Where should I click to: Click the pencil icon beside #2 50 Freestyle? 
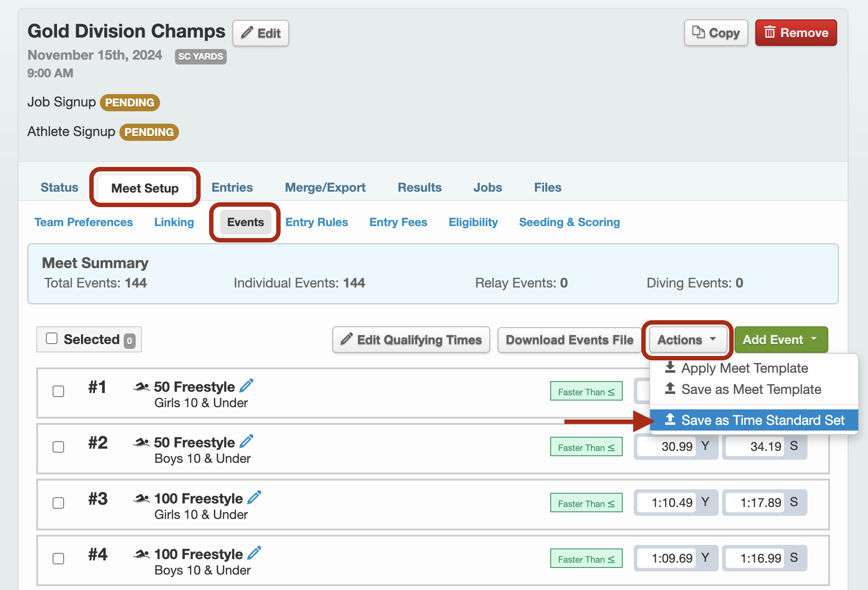tap(246, 442)
